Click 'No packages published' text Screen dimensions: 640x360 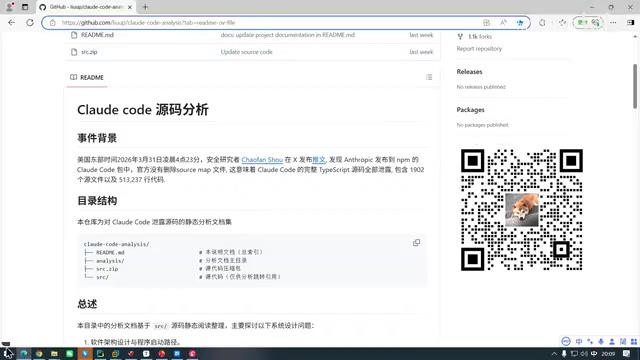pos(482,125)
